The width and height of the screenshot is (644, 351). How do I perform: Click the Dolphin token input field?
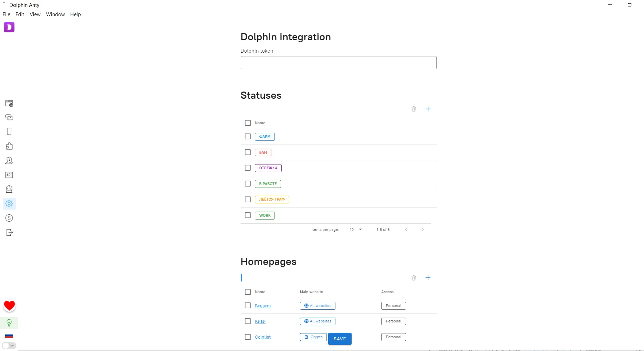coord(338,63)
